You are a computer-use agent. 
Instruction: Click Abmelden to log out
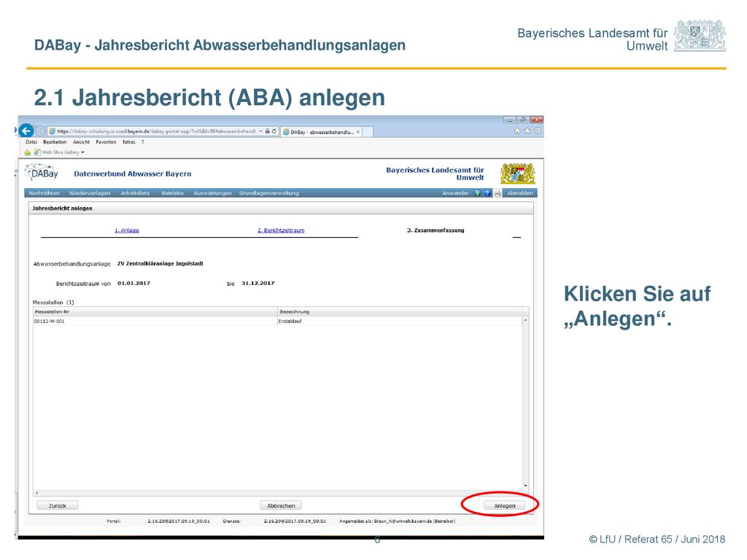tap(519, 192)
